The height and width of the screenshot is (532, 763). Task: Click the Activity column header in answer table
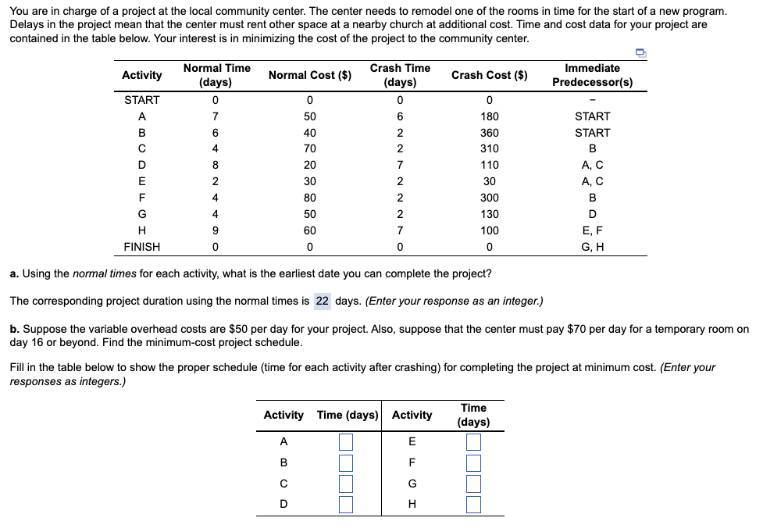(x=283, y=415)
